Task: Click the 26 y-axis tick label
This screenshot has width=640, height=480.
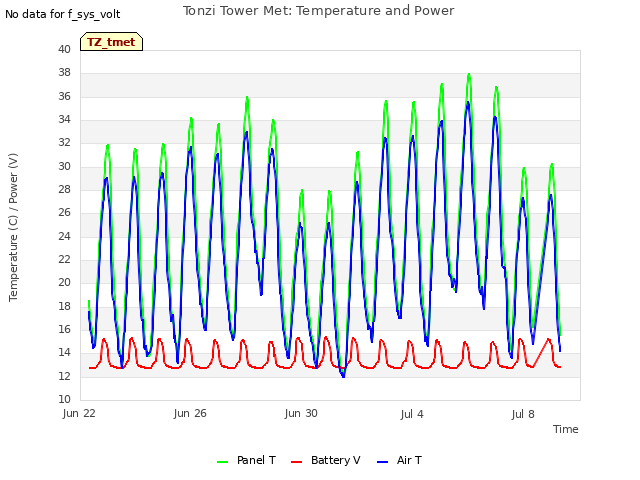Action: click(x=64, y=213)
